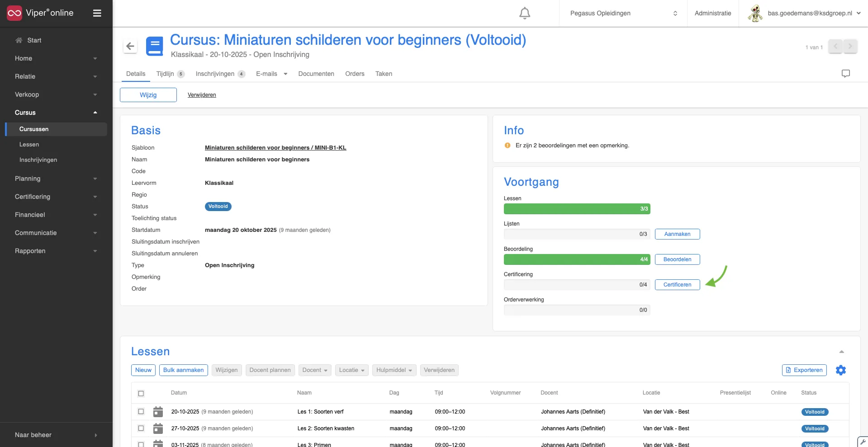
Task: Go to previous record chevron
Action: [835, 46]
